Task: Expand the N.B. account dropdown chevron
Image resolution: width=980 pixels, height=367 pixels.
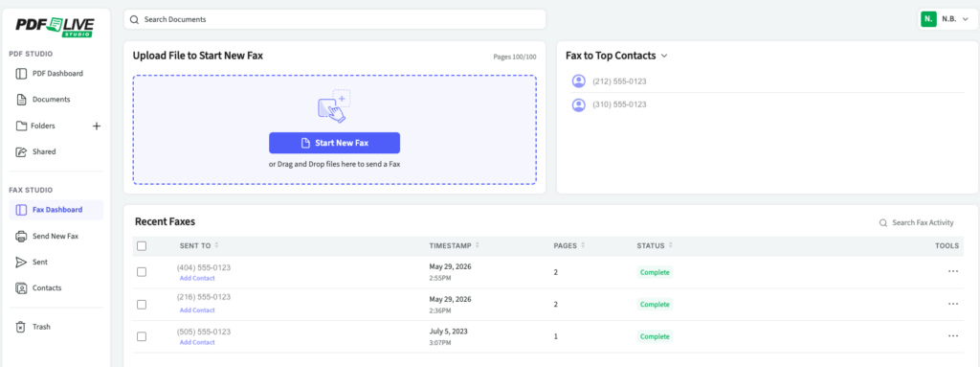Action: [965, 19]
